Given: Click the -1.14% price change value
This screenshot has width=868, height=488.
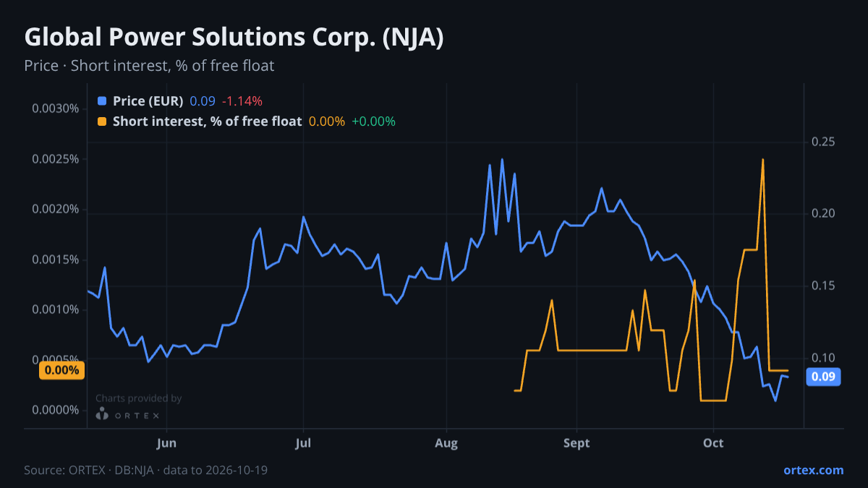Looking at the screenshot, I should click(x=242, y=101).
